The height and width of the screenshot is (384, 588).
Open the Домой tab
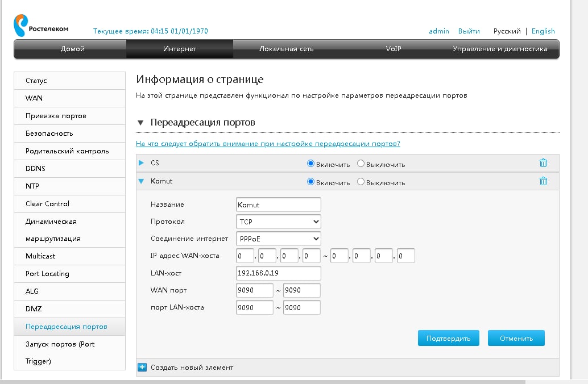tap(72, 49)
